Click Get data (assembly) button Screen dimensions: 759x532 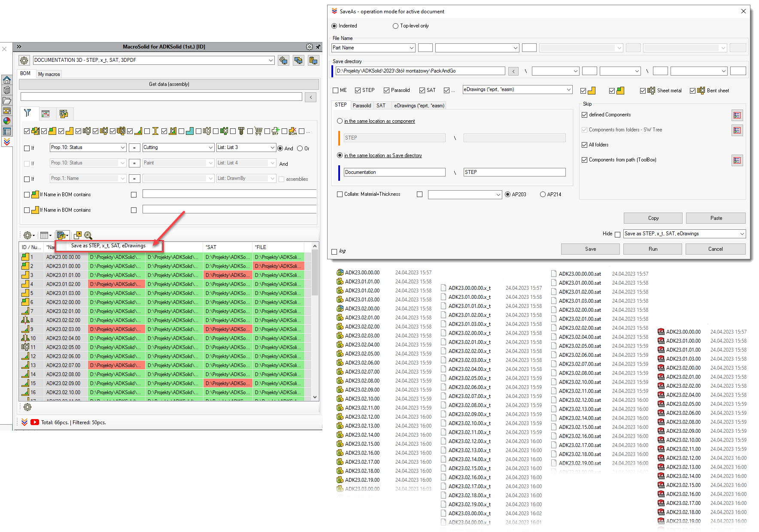point(169,84)
